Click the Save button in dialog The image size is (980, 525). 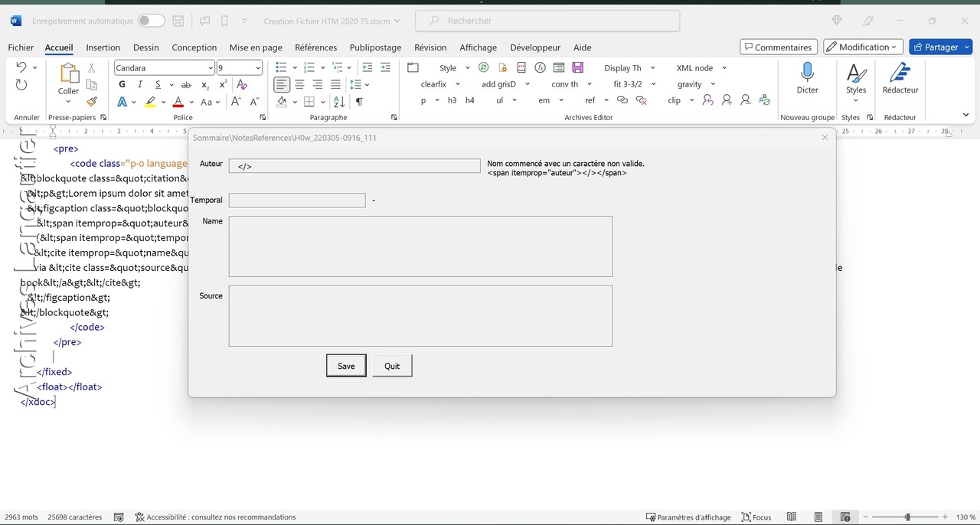point(346,366)
